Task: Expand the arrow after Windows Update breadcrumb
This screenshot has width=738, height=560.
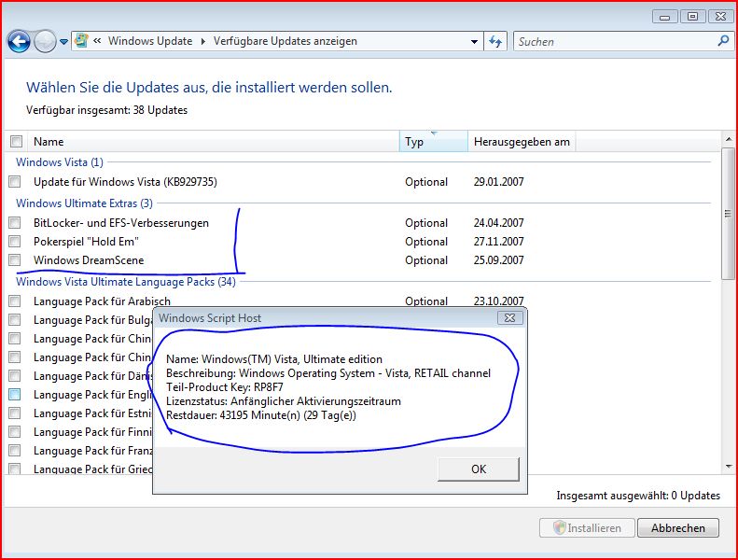Action: (202, 41)
